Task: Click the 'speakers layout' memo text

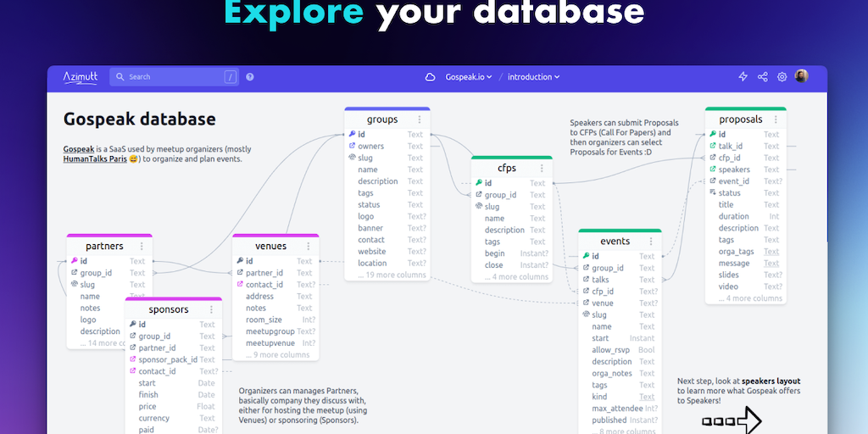Action: click(x=771, y=381)
